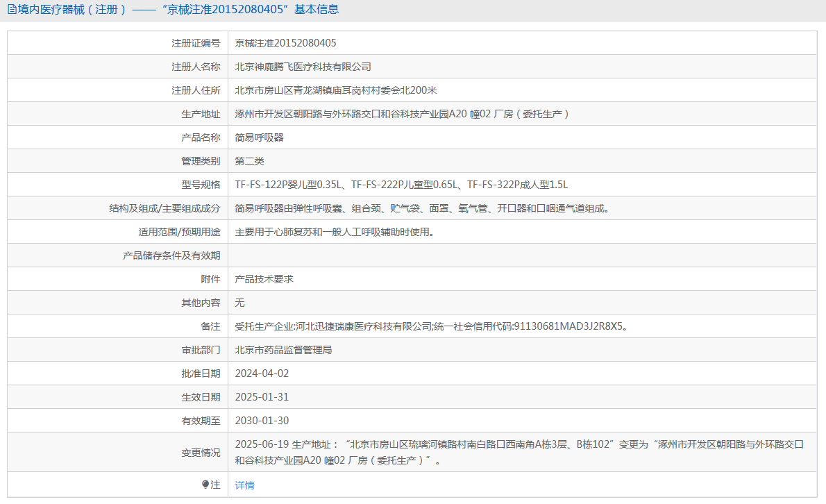Click the 审批部门 label
This screenshot has width=826, height=504.
click(201, 350)
